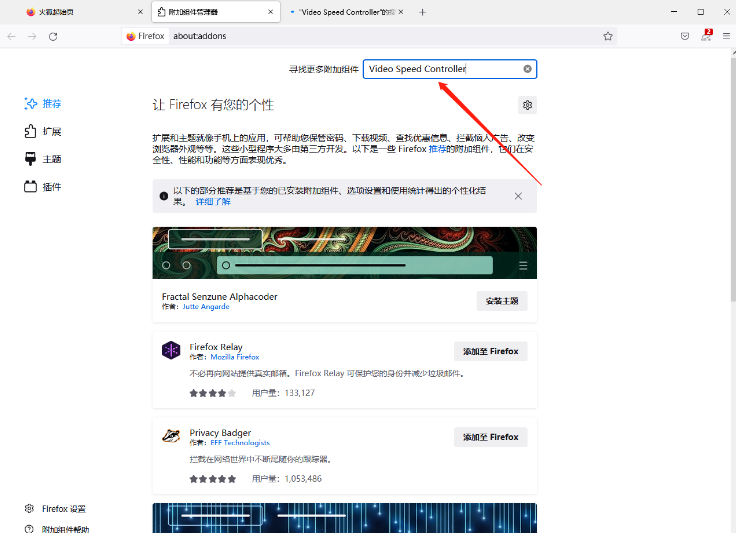Click the heading 让 Firefox 有您的个性

pos(213,105)
